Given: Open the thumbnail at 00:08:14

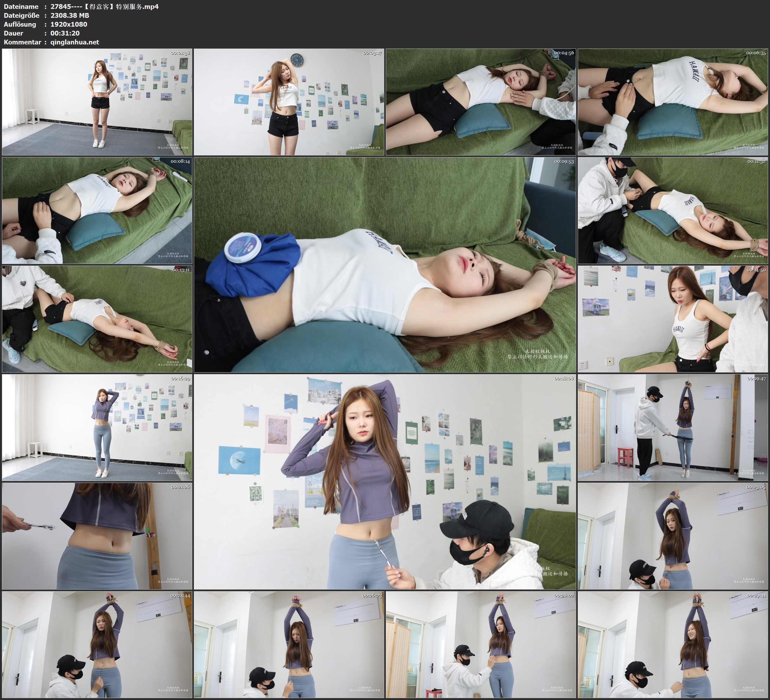Looking at the screenshot, I should (x=97, y=210).
